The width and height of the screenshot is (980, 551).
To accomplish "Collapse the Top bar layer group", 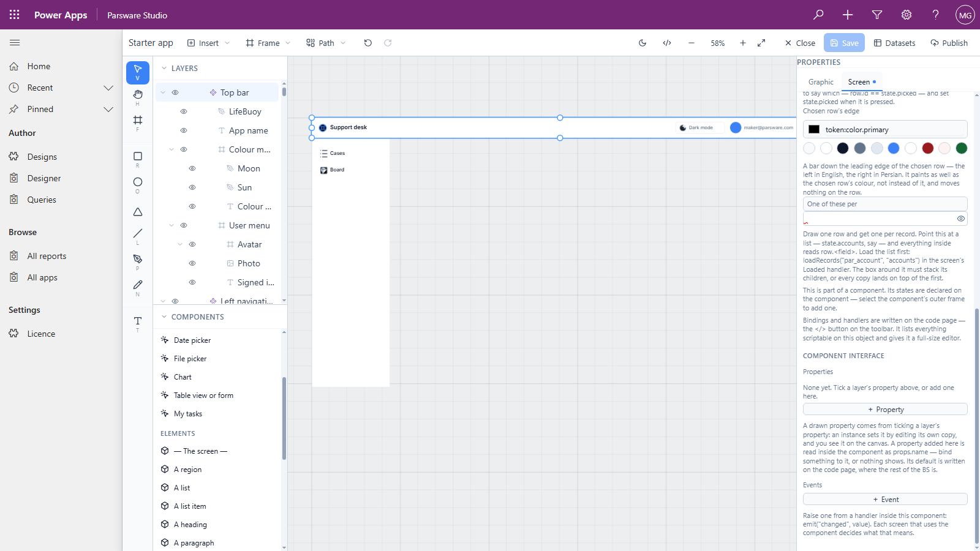I will coord(163,92).
